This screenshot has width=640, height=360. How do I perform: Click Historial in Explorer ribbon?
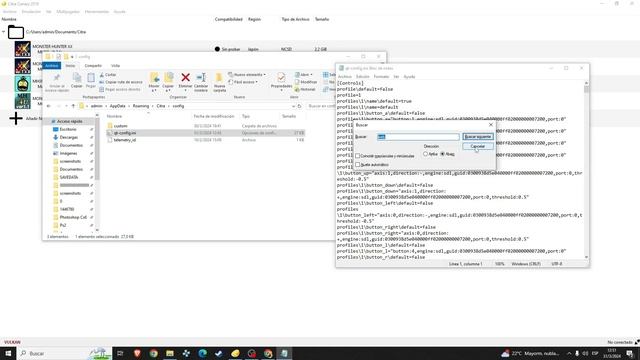pyautogui.click(x=305, y=89)
